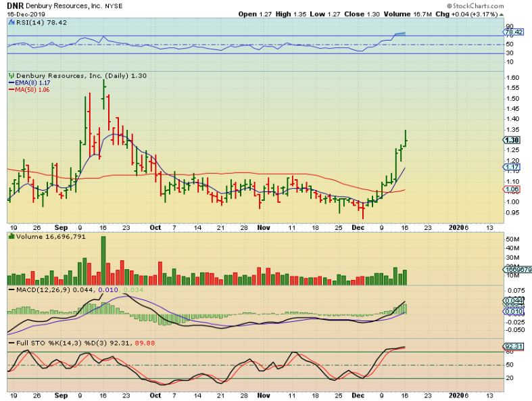Click the latest price bar at Dec 16
The height and width of the screenshot is (401, 532).
405,139
